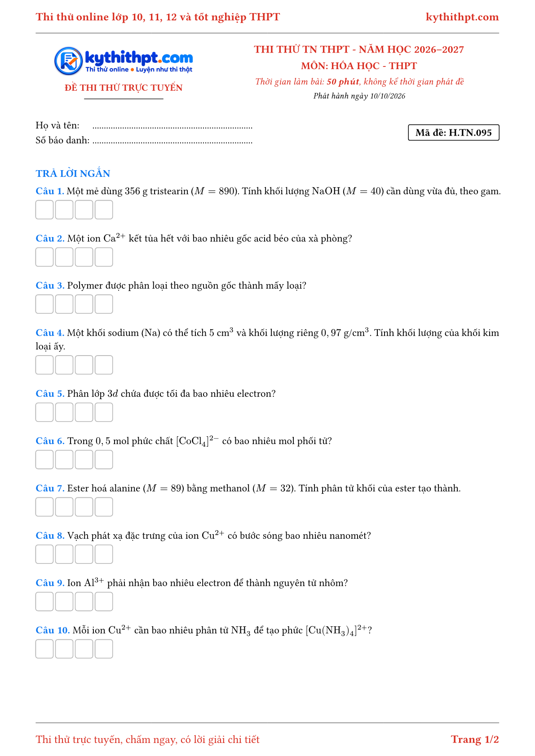Select the first answer box of Câu 8
Image resolution: width=535 pixels, height=756 pixels.
coord(44,554)
